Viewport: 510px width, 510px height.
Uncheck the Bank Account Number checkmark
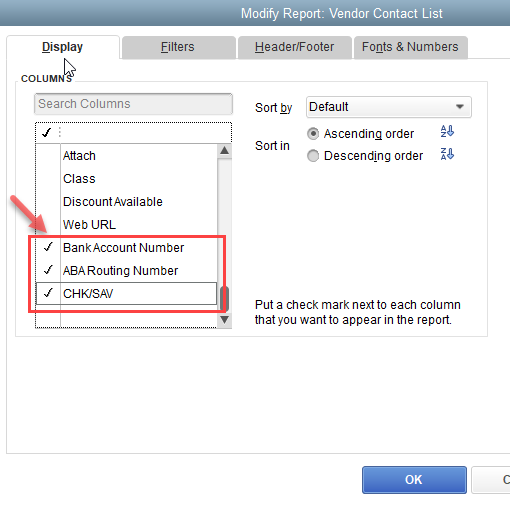click(x=48, y=247)
